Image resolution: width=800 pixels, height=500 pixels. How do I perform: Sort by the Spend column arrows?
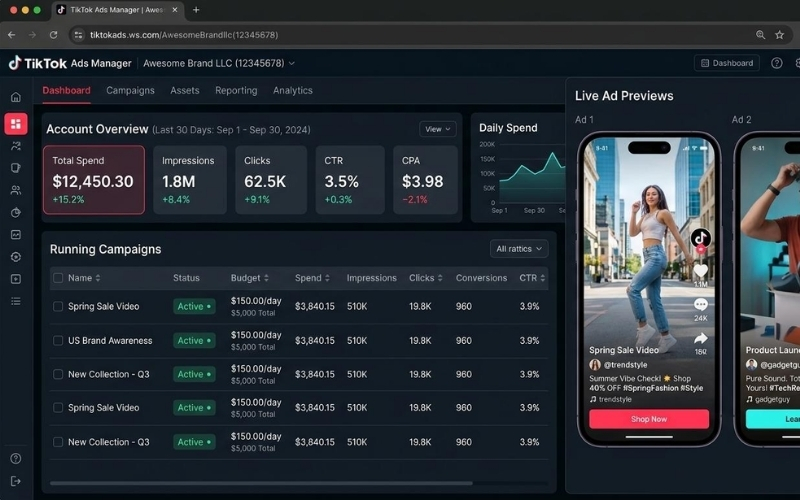(x=327, y=278)
